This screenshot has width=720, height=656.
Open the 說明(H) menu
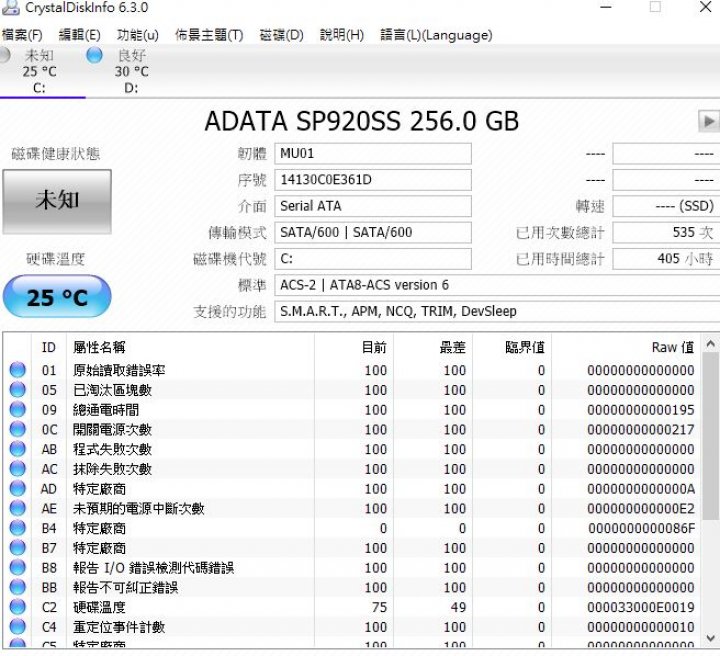342,35
